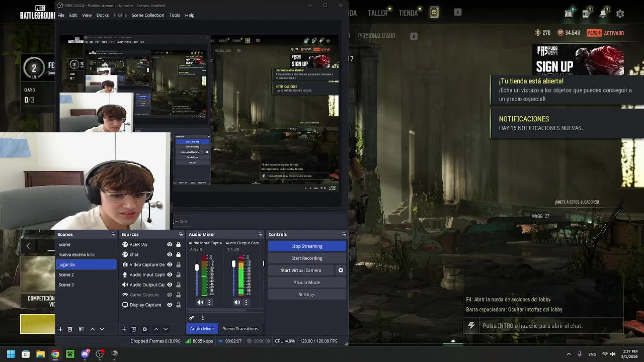Mute the Audio Output Capture channel
Image resolution: width=644 pixels, height=362 pixels.
(237, 302)
